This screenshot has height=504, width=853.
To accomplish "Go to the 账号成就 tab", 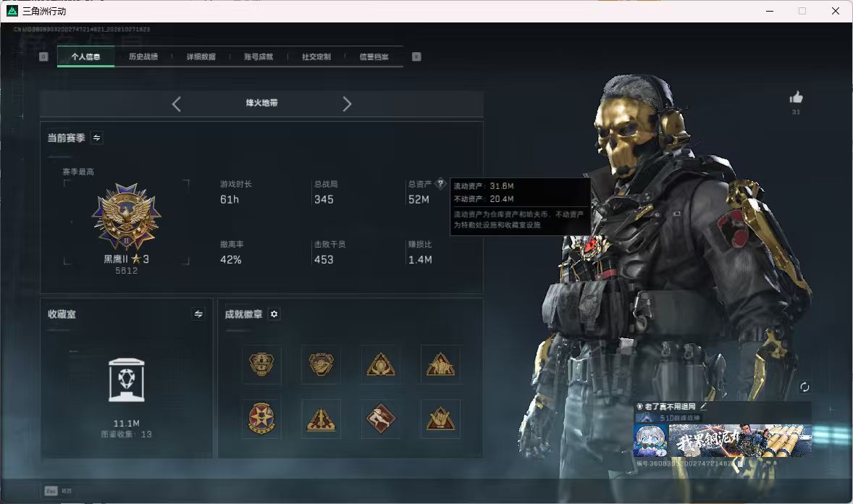I will (259, 56).
